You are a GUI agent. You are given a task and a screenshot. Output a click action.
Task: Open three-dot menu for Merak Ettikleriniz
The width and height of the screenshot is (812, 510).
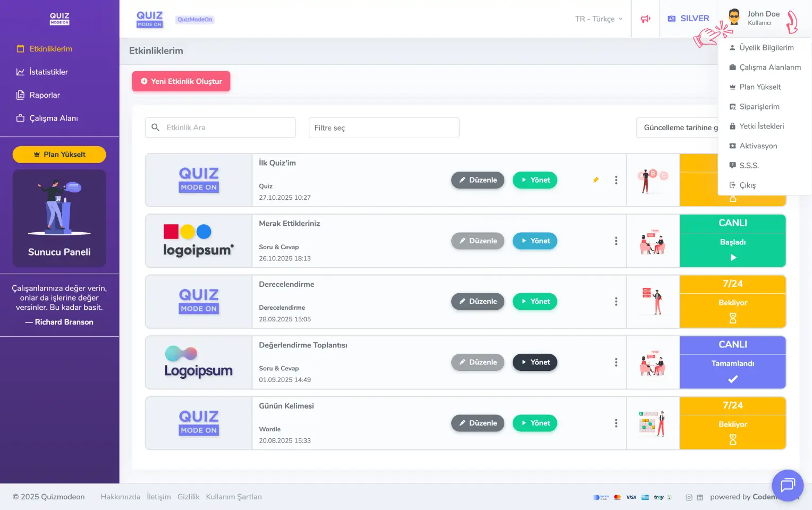[616, 241]
